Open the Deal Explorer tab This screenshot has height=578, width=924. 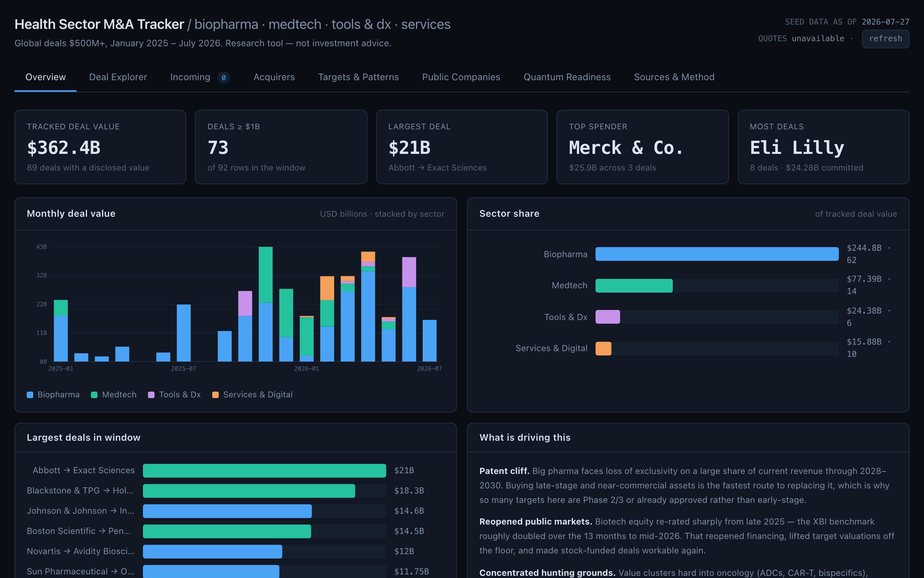[118, 77]
